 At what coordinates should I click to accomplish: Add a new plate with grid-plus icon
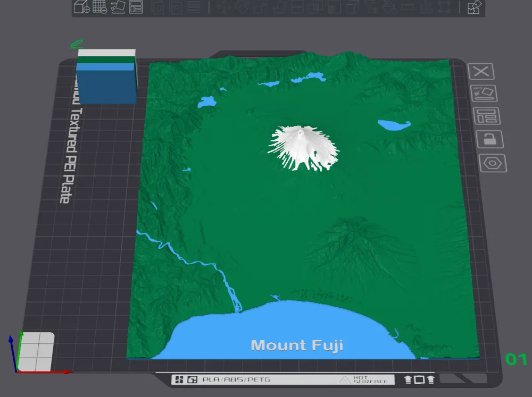[100, 7]
